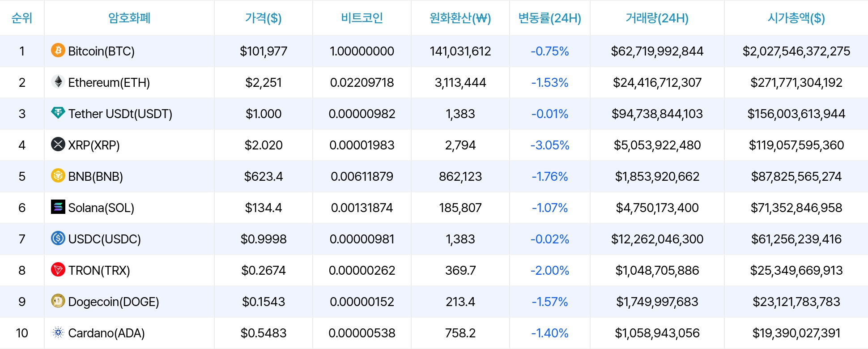The width and height of the screenshot is (868, 349).
Task: Open the Tether USDt(USDT) name link
Action: pos(120,114)
